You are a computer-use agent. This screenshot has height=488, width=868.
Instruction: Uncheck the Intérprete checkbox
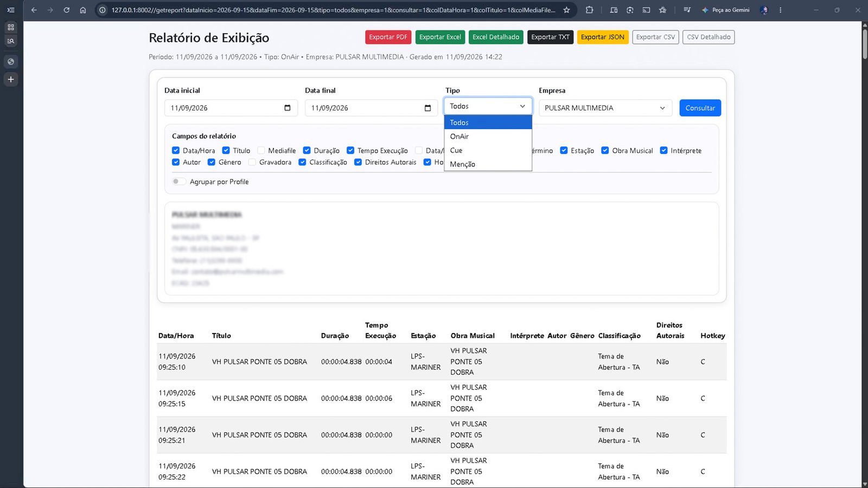point(664,150)
